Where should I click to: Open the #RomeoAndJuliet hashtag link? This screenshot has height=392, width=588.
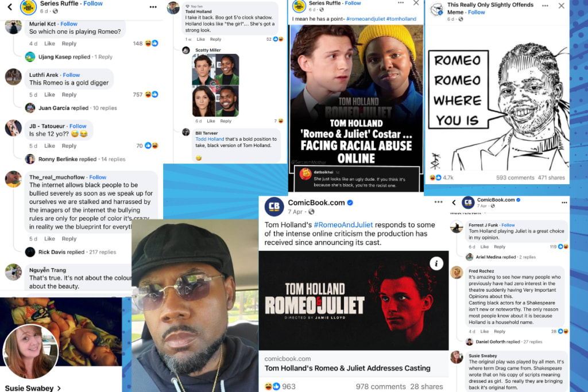point(343,225)
